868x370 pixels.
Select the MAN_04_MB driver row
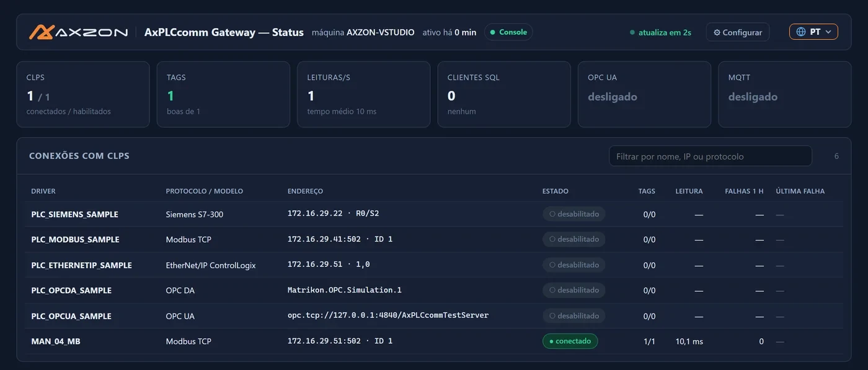434,341
